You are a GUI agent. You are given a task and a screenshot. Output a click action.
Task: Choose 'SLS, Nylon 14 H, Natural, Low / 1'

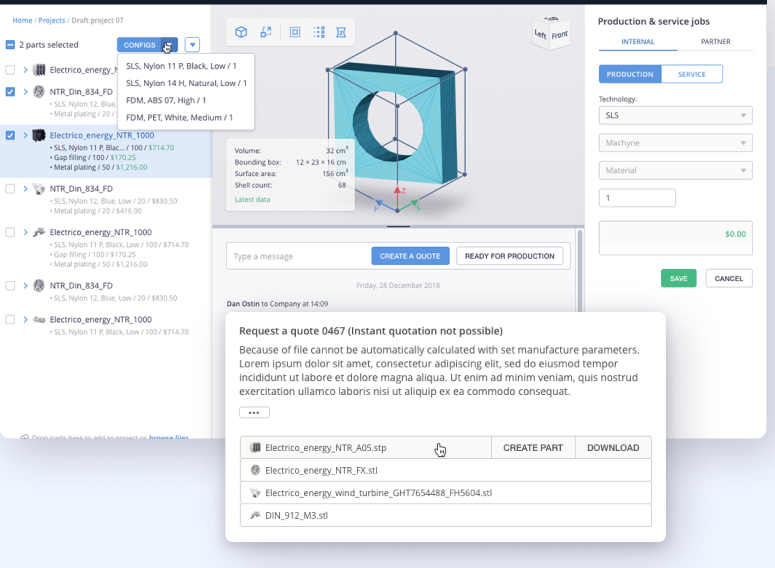click(186, 83)
